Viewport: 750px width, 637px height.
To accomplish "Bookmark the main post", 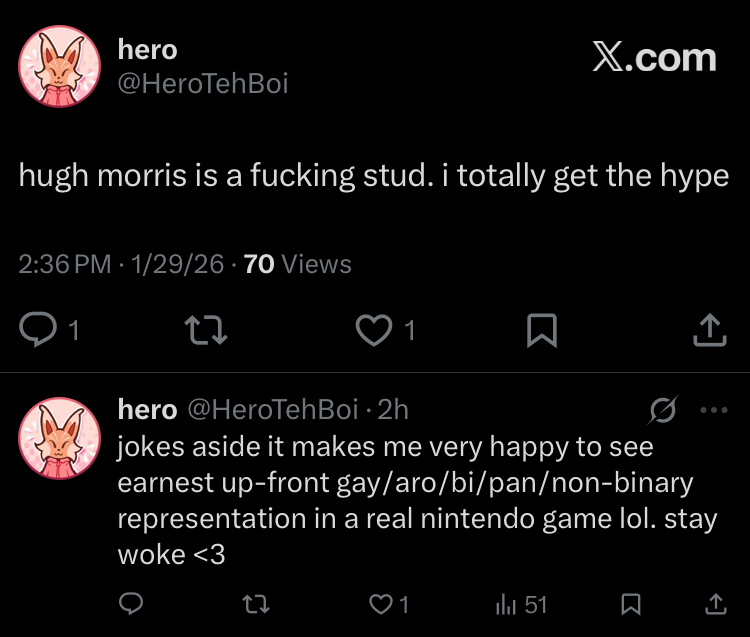I will tap(541, 329).
